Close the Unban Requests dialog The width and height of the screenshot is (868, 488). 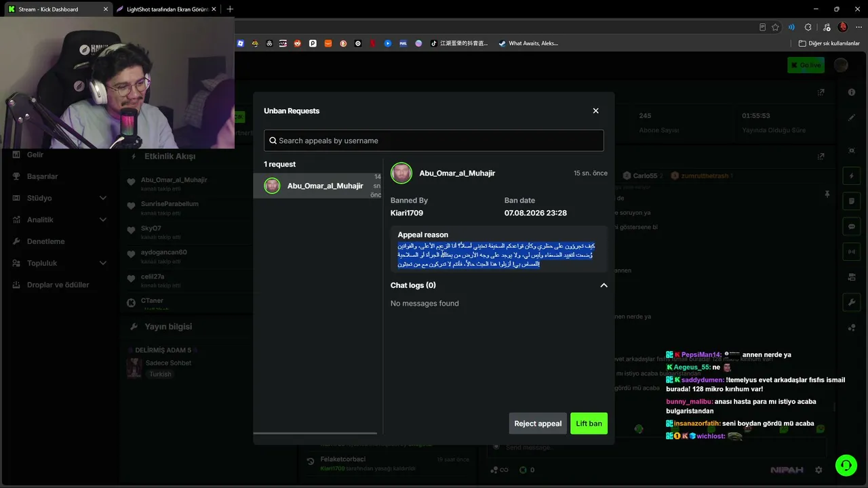point(595,110)
